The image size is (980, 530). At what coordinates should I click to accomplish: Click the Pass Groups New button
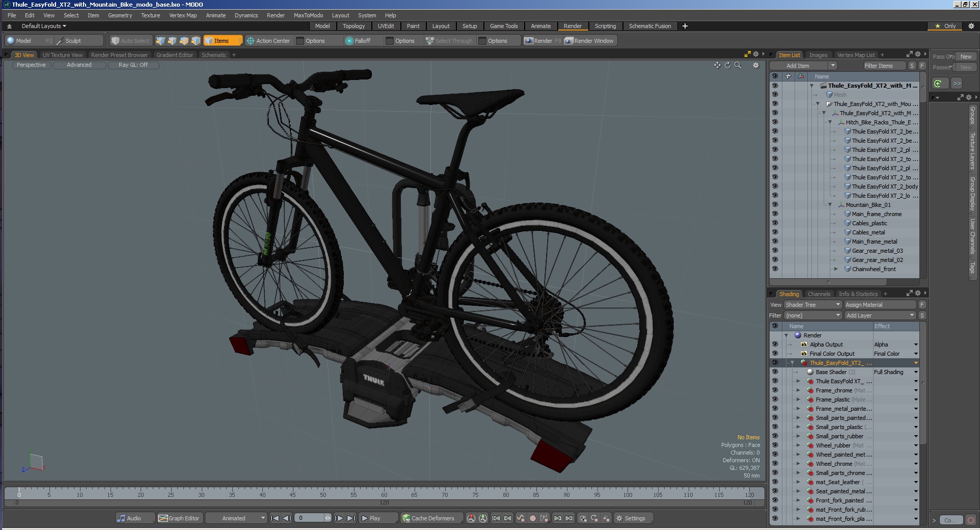pyautogui.click(x=966, y=57)
